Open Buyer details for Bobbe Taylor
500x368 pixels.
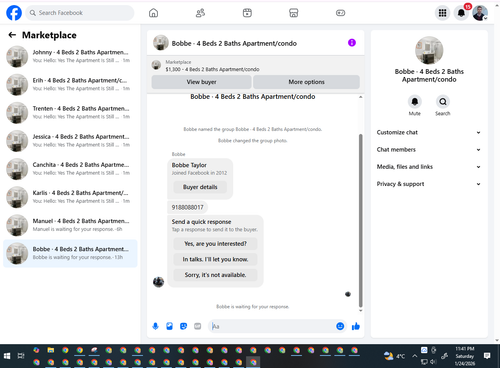click(200, 187)
